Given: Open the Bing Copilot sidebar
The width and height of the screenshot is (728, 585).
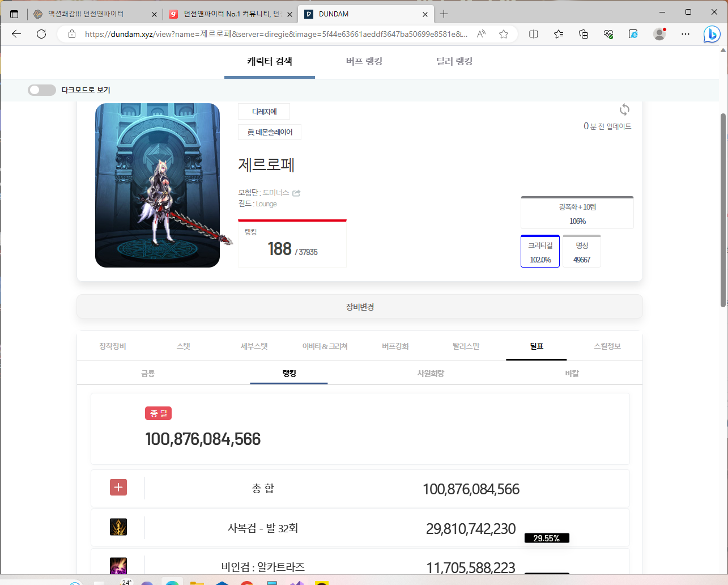Looking at the screenshot, I should click(712, 34).
